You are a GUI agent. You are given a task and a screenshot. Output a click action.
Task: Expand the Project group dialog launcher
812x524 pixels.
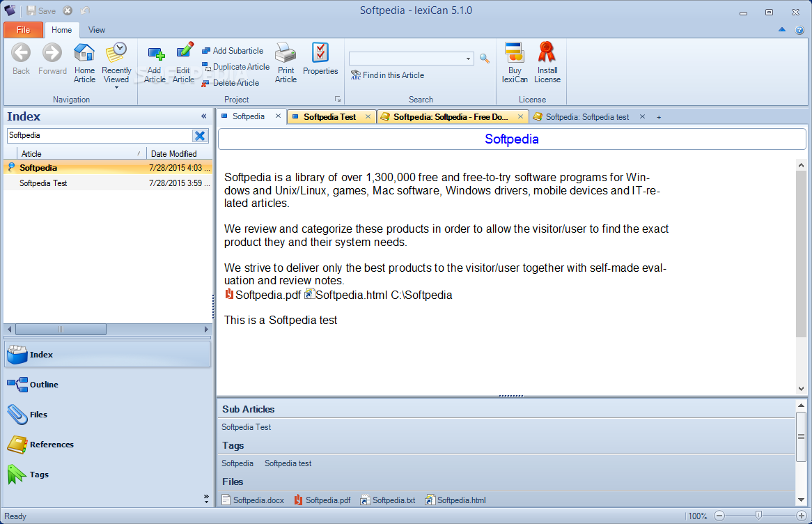(338, 100)
